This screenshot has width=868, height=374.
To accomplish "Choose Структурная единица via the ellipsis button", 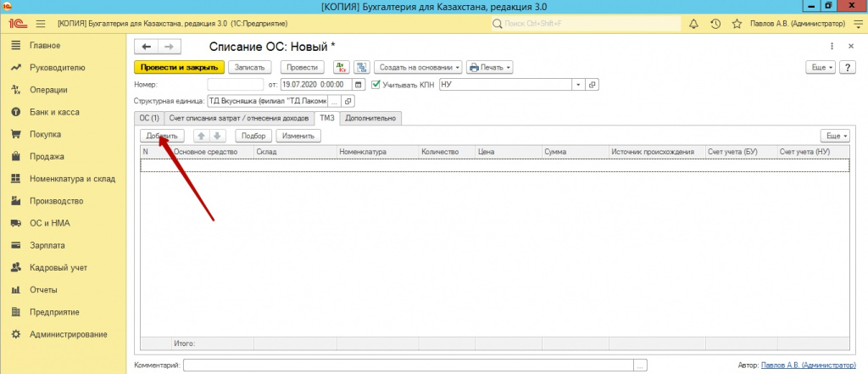I will pos(335,102).
